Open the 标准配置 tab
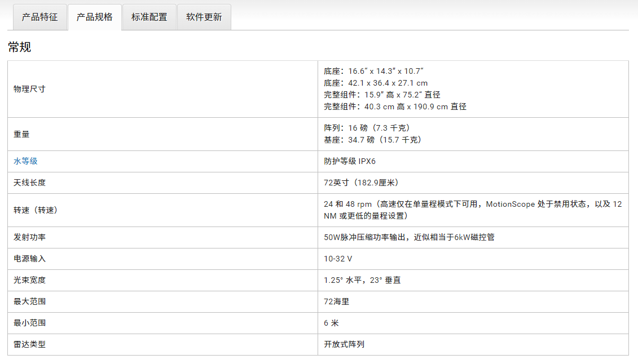Viewport: 638px width, 364px height. point(149,17)
